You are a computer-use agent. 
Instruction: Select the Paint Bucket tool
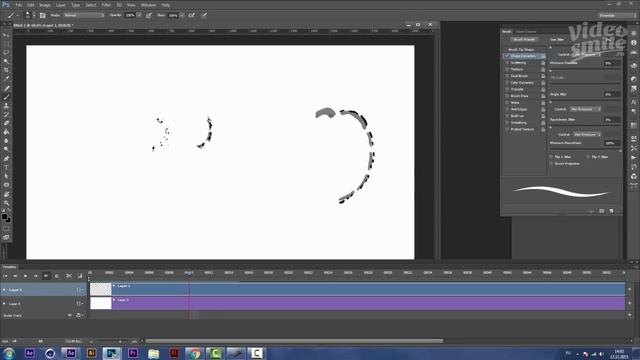[6, 132]
